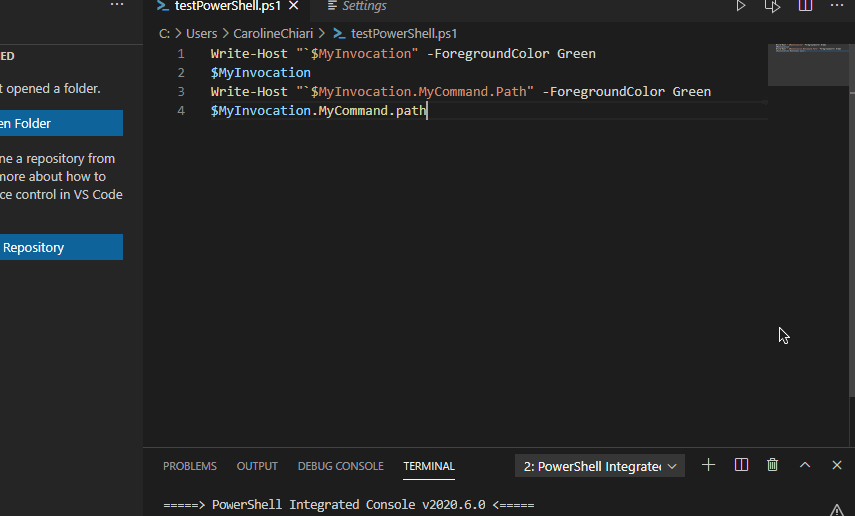Switch to the Settings editor tab
855x516 pixels.
tap(357, 5)
